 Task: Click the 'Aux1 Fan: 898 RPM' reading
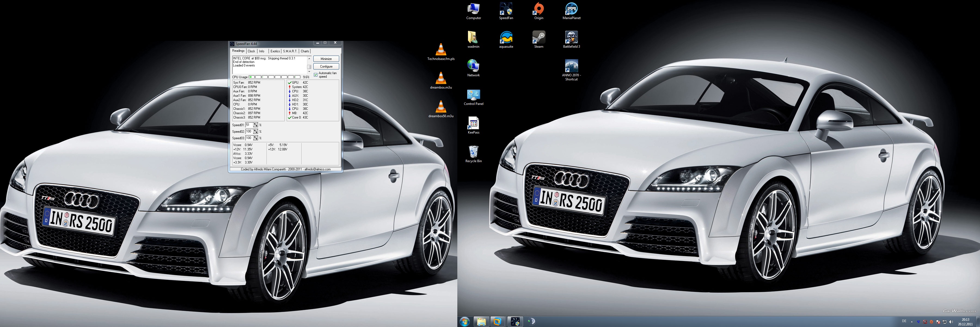point(247,96)
